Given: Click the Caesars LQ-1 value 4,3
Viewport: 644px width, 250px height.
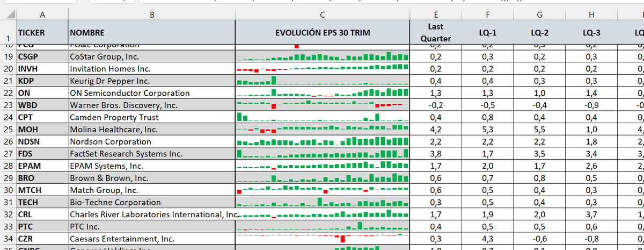Looking at the screenshot, I should (487, 239).
